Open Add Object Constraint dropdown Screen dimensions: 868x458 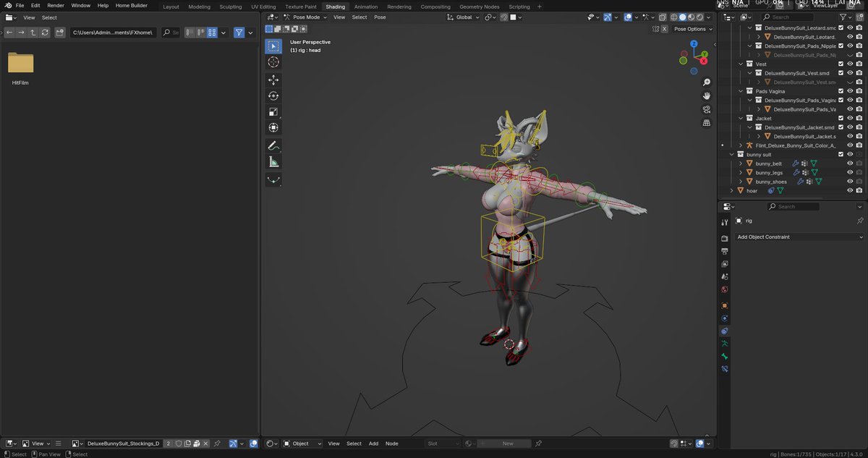pos(799,237)
